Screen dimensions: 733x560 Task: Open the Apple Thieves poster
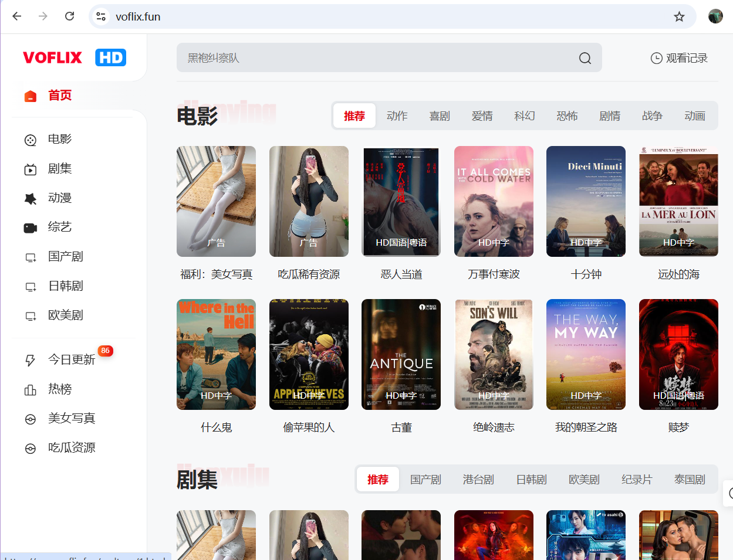pos(309,354)
